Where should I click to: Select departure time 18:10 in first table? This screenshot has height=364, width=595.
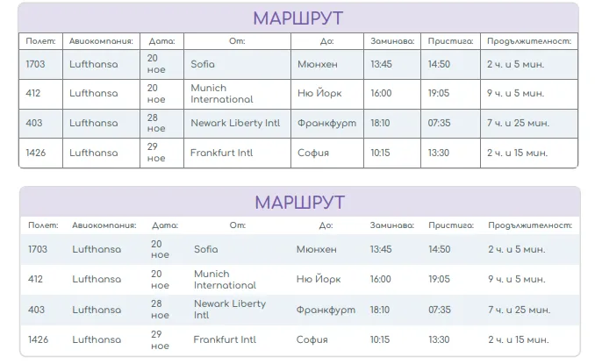click(x=381, y=124)
